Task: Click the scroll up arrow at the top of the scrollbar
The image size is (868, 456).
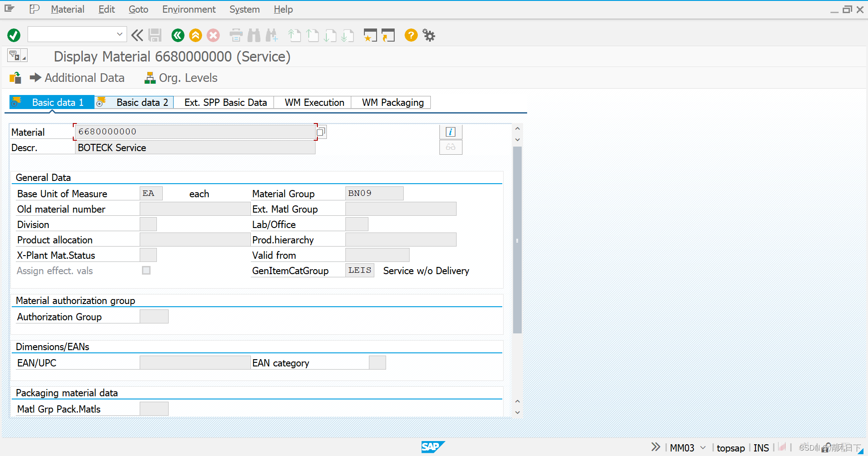Action: coord(518,128)
